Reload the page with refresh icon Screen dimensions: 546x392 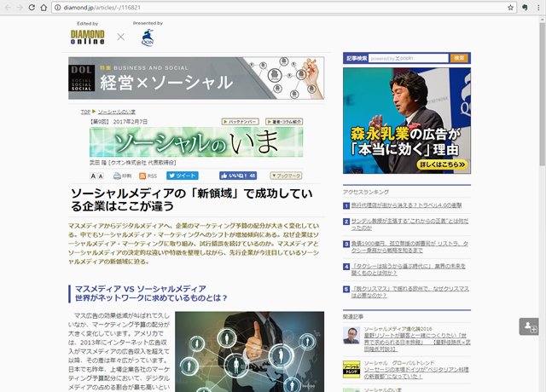click(x=41, y=7)
